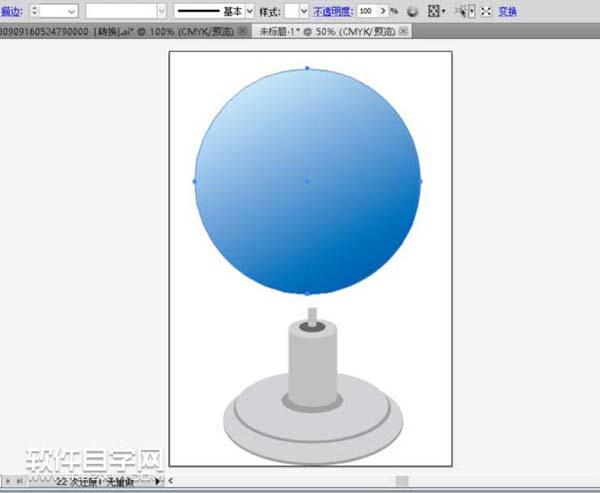Click the opacity value field showing 100
600x493 pixels.
pyautogui.click(x=367, y=11)
